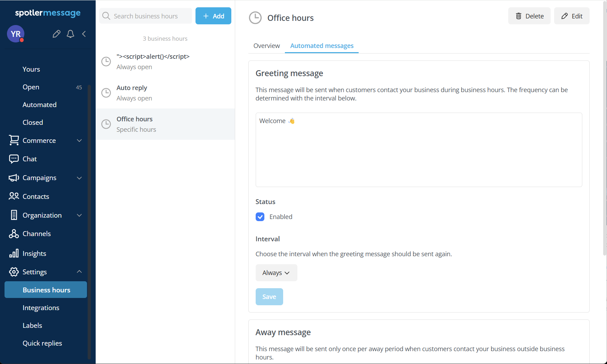The height and width of the screenshot is (364, 607).
Task: Collapse the sidebar with the left arrow
Action: (x=84, y=34)
